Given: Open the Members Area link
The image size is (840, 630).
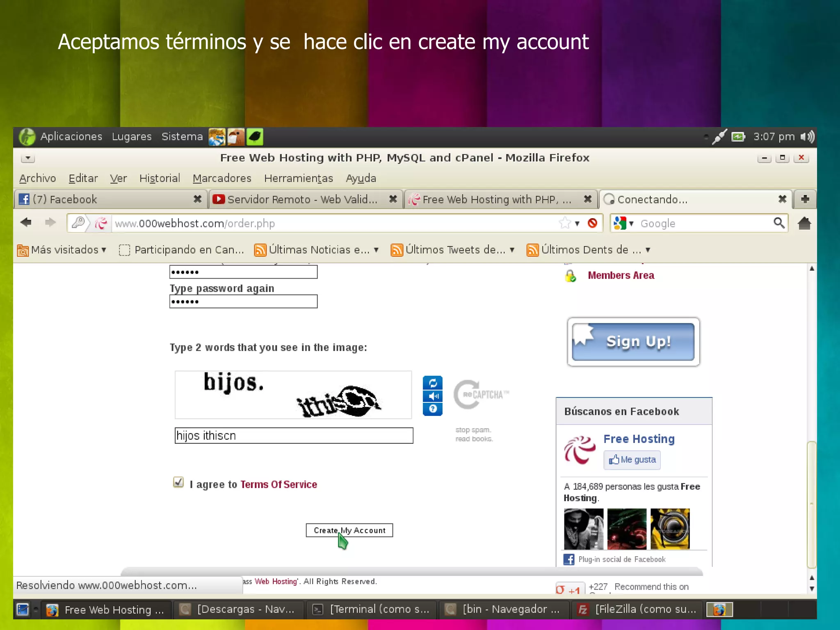Looking at the screenshot, I should [x=621, y=275].
